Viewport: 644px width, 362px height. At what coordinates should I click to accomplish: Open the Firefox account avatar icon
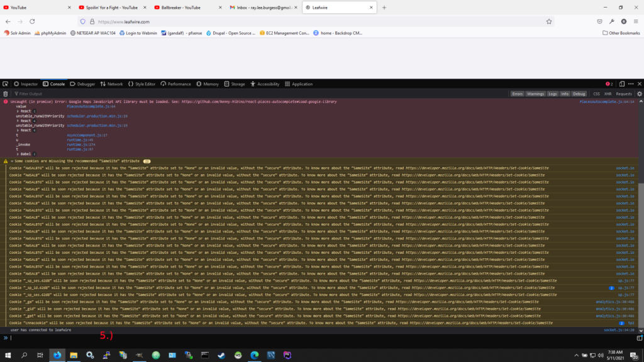click(x=623, y=21)
